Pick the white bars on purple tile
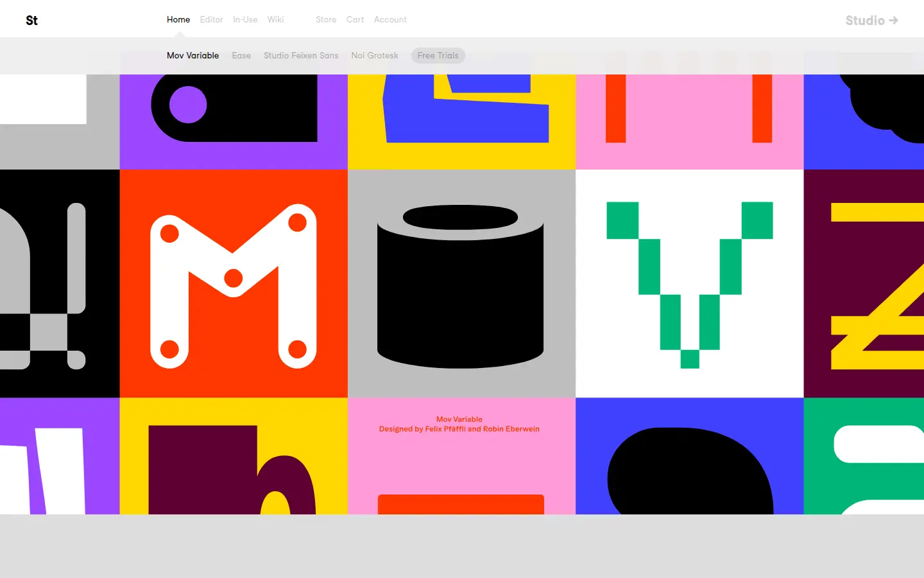924x578 pixels. click(60, 456)
